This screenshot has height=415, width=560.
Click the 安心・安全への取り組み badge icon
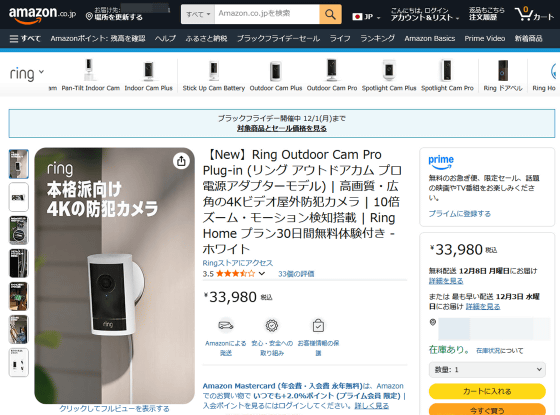pyautogui.click(x=272, y=325)
